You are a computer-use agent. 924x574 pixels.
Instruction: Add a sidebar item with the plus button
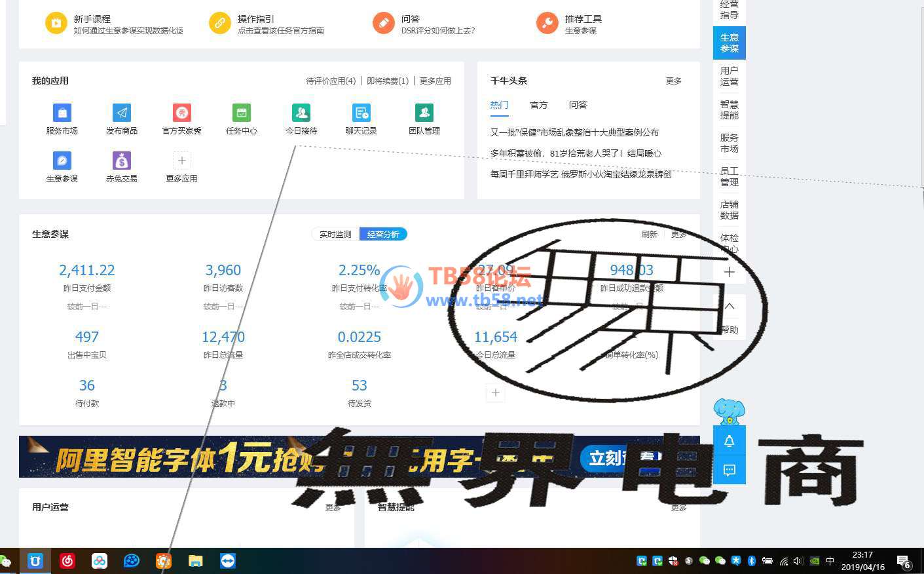click(730, 272)
